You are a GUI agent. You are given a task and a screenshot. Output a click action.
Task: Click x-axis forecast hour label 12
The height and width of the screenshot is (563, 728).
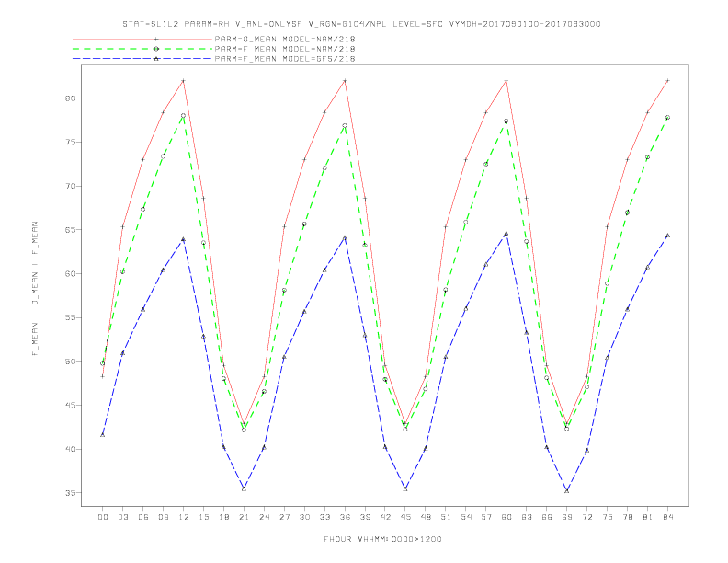(184, 517)
